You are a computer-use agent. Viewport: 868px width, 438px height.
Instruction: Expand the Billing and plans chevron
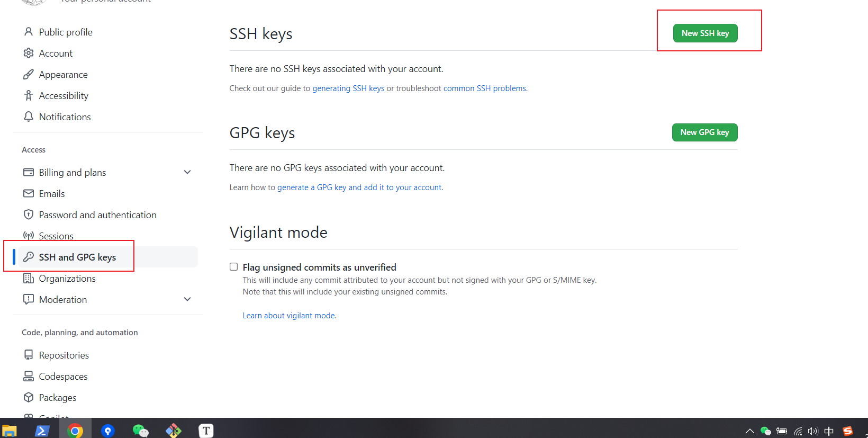pos(187,172)
